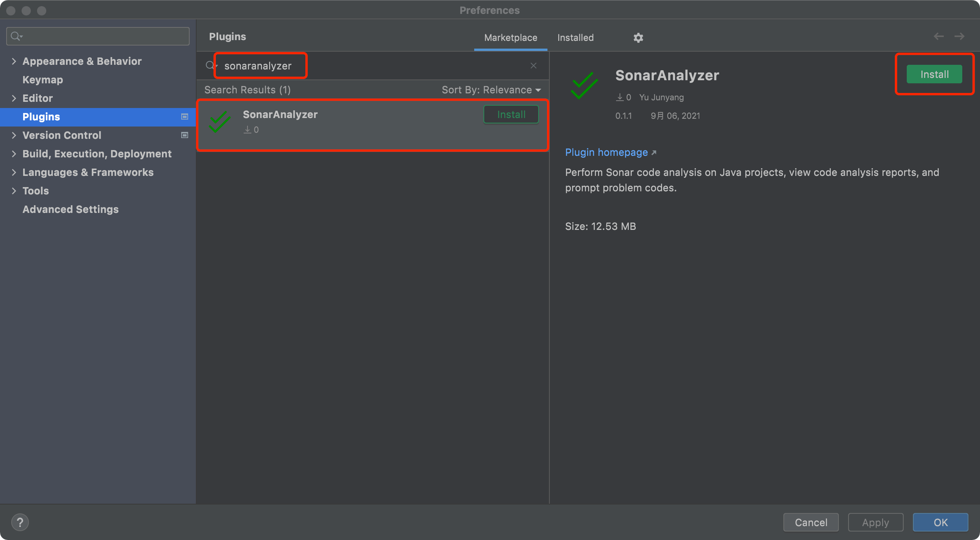Click the large SonarAnalyzer logo in details
The width and height of the screenshot is (980, 540).
click(584, 85)
